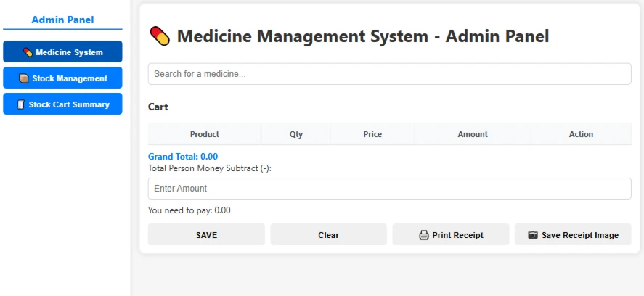The width and height of the screenshot is (644, 296).
Task: Click into the Enter Amount field
Action: (x=389, y=189)
